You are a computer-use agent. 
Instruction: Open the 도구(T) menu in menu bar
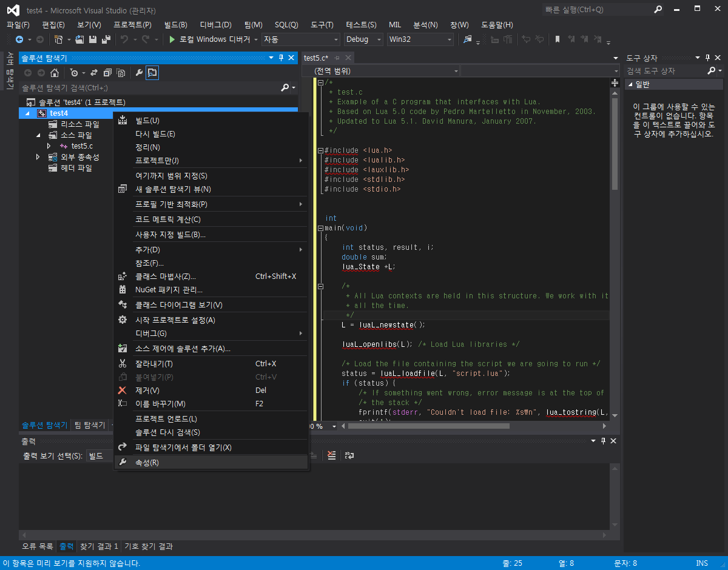point(322,25)
